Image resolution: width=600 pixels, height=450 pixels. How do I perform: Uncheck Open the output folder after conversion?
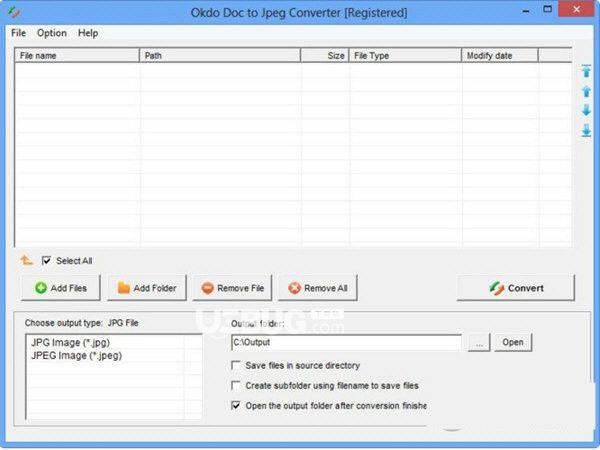pyautogui.click(x=236, y=405)
